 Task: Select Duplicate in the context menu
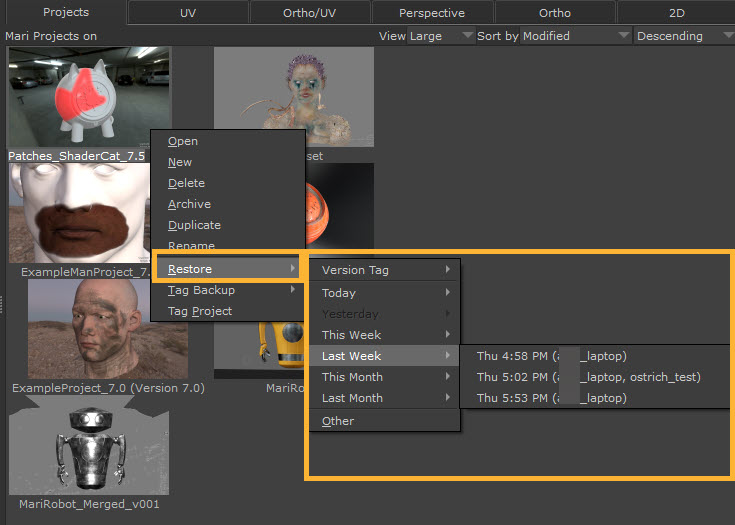(x=194, y=225)
